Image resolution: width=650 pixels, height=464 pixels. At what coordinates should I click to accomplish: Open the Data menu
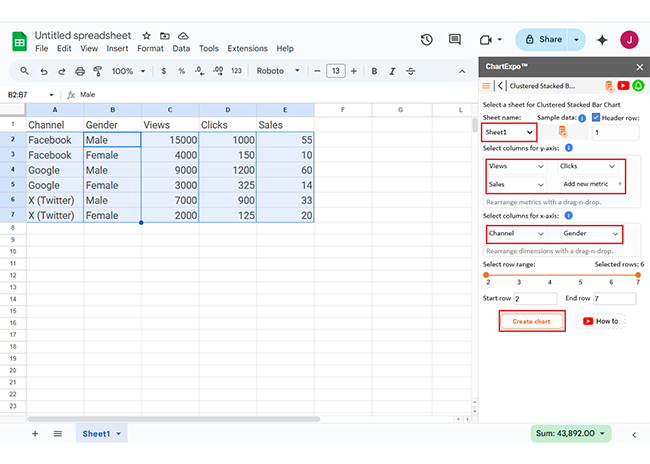coord(181,49)
